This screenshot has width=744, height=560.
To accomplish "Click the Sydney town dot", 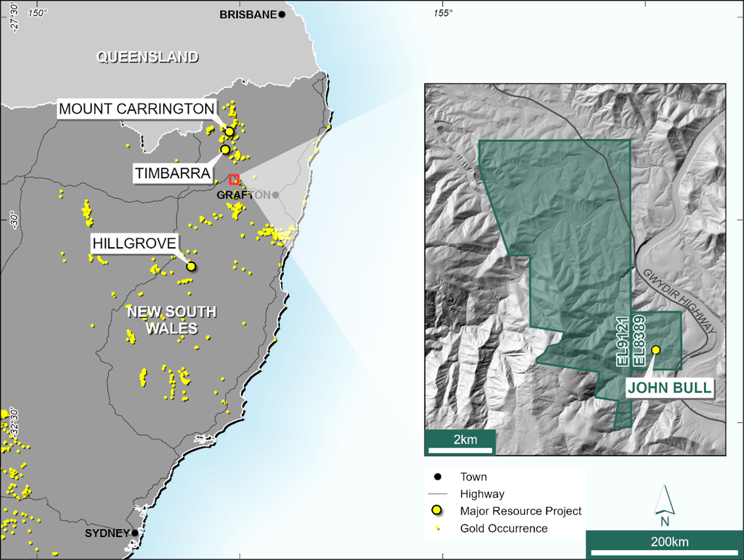I will point(135,533).
